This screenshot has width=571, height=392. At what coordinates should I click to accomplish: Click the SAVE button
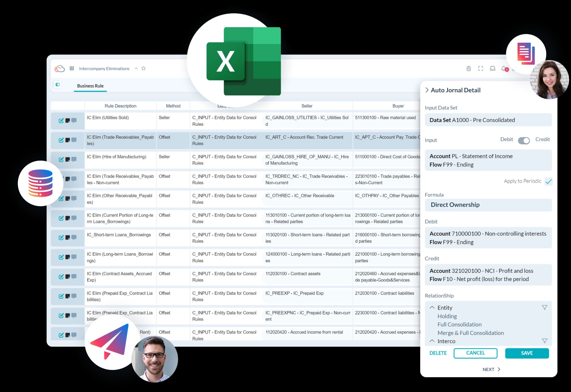(x=527, y=353)
